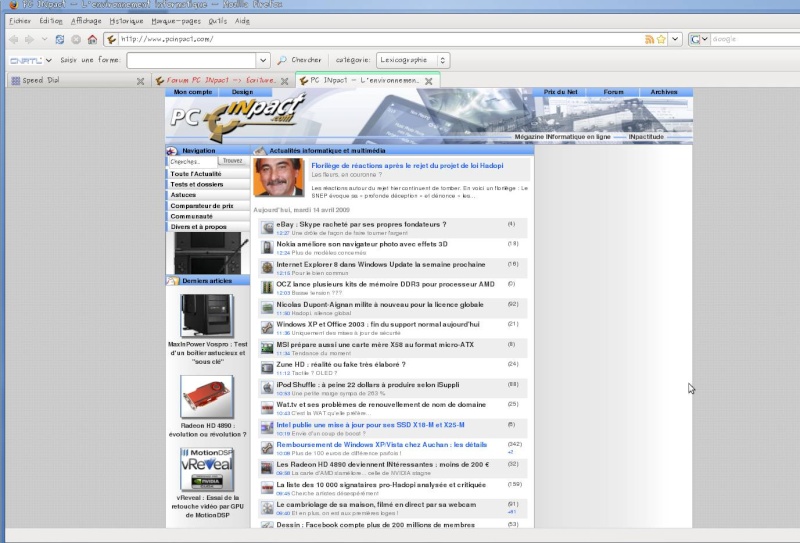The image size is (800, 543).
Task: Open the Marque-pages menu
Action: (x=176, y=21)
